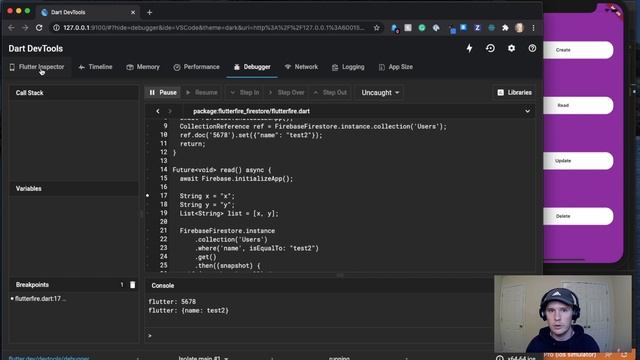
Task: Navigate back in file history arrow
Action: click(158, 111)
